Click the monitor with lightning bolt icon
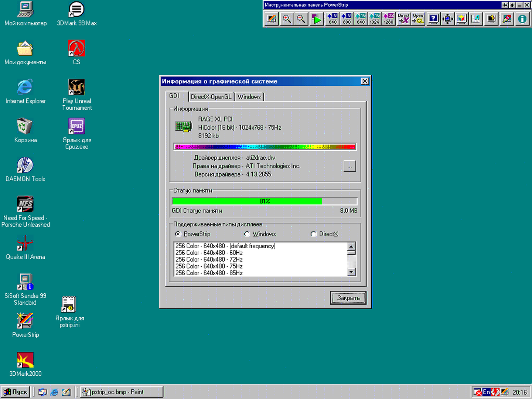532x399 pixels. [x=491, y=18]
